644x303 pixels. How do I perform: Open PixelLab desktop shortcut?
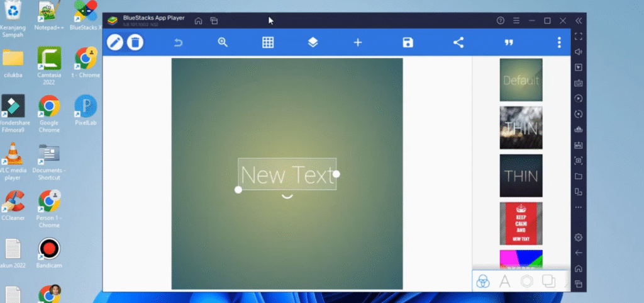pyautogui.click(x=85, y=111)
